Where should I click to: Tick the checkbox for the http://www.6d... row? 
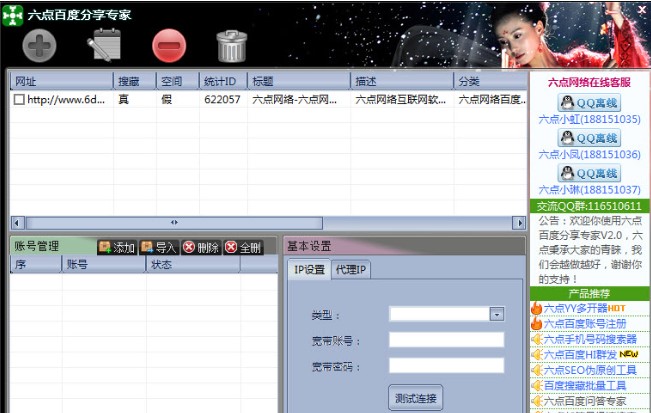point(19,99)
